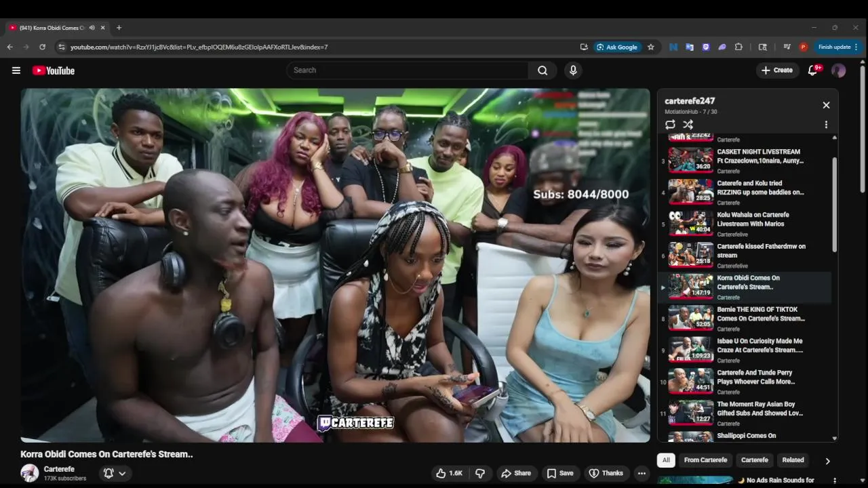Go to the YouTube home logo
Viewport: 868px width, 488px height.
[53, 70]
